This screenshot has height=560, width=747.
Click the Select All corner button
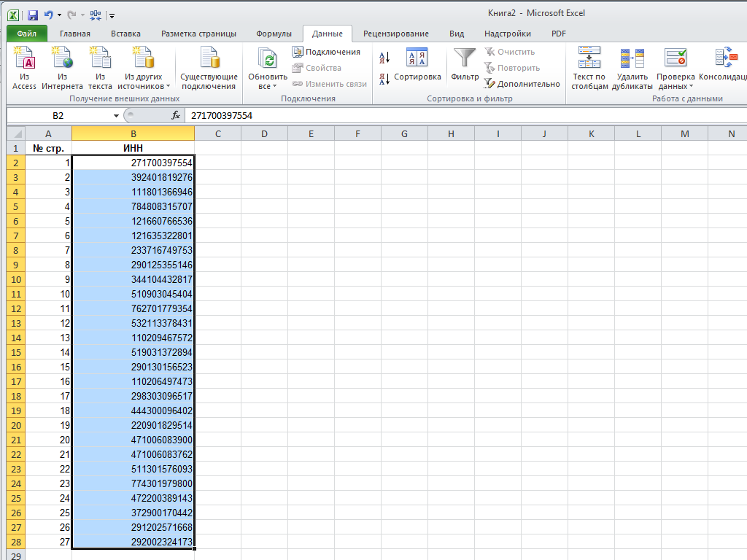click(x=16, y=133)
